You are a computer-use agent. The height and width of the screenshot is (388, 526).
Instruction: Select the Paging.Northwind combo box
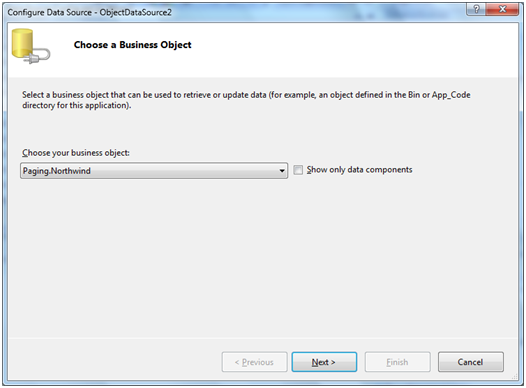click(154, 171)
